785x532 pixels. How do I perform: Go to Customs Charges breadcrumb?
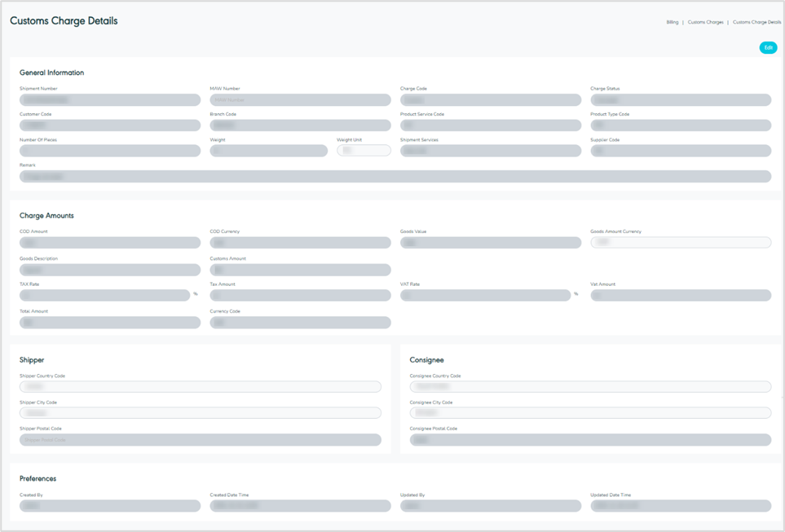pyautogui.click(x=705, y=22)
